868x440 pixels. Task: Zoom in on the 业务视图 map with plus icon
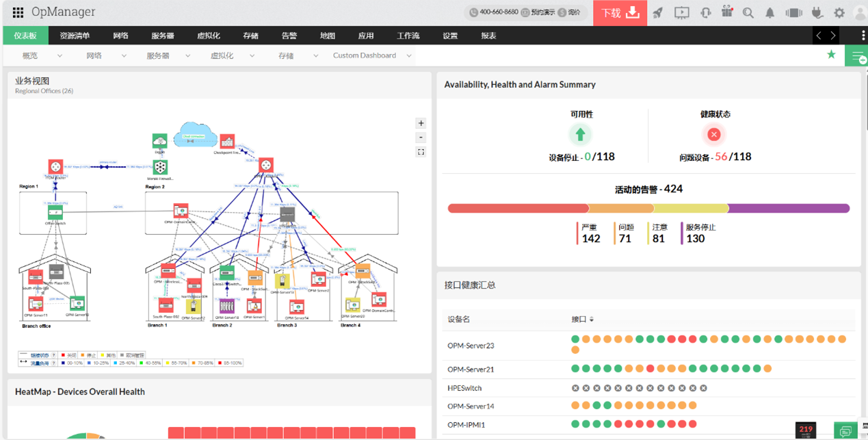420,123
